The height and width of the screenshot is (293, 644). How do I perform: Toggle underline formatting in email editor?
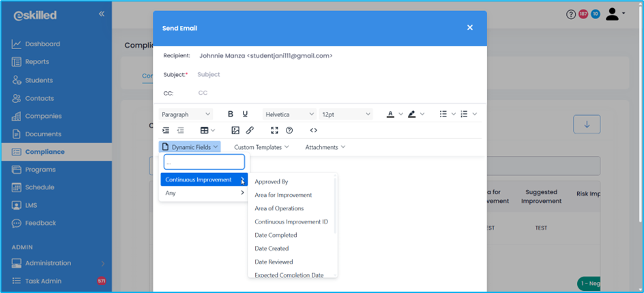point(246,114)
